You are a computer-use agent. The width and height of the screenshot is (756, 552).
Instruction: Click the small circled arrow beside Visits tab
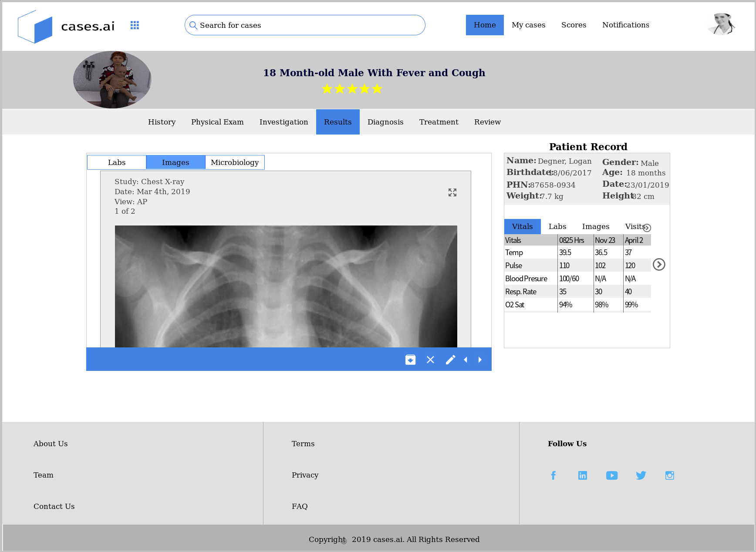pyautogui.click(x=647, y=228)
